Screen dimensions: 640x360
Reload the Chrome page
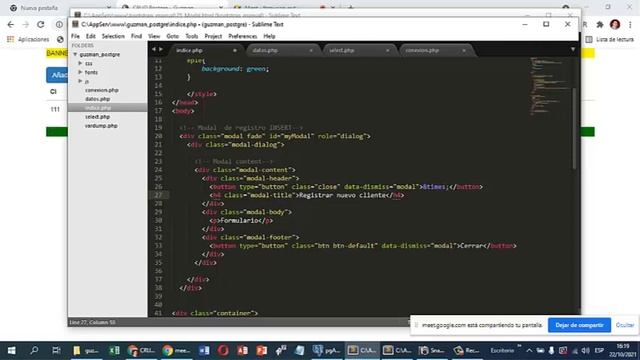click(x=41, y=24)
